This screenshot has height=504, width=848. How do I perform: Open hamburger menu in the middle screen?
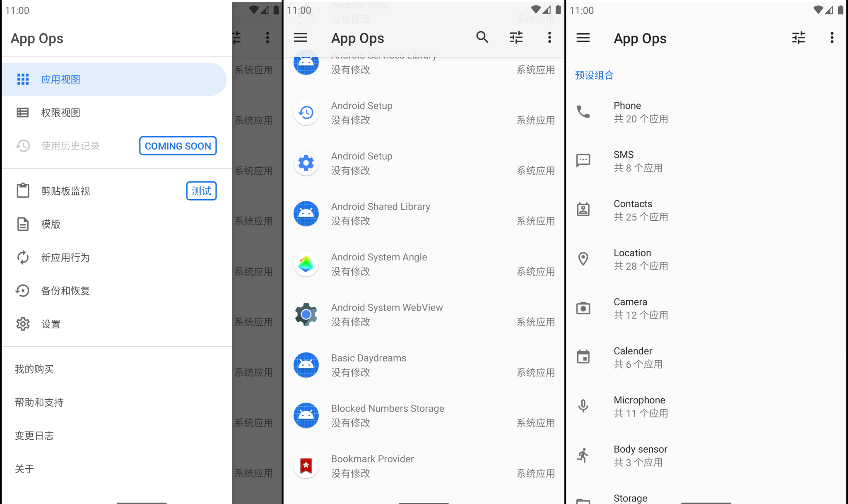point(300,38)
